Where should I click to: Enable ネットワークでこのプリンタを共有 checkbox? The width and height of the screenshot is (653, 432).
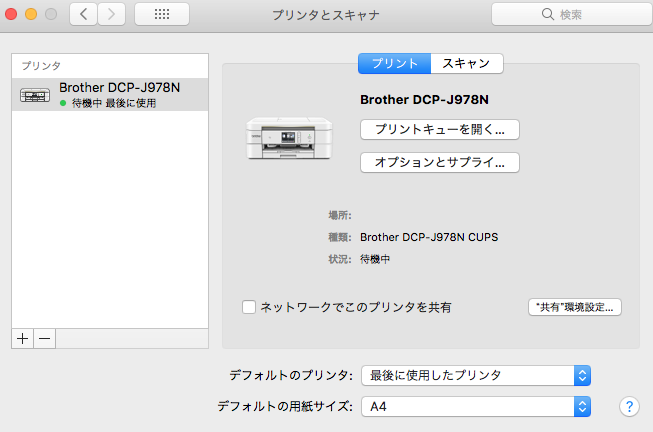249,307
